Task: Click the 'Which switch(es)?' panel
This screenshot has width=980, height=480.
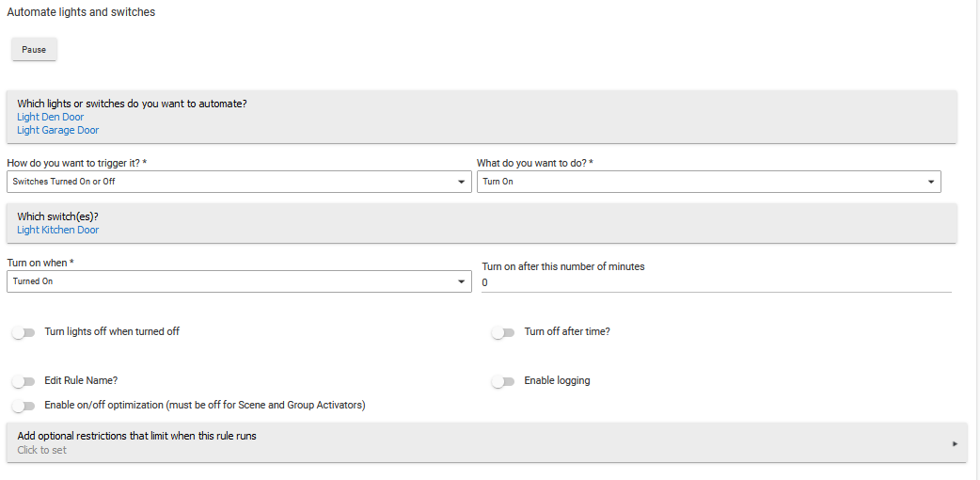Action: coord(482,223)
